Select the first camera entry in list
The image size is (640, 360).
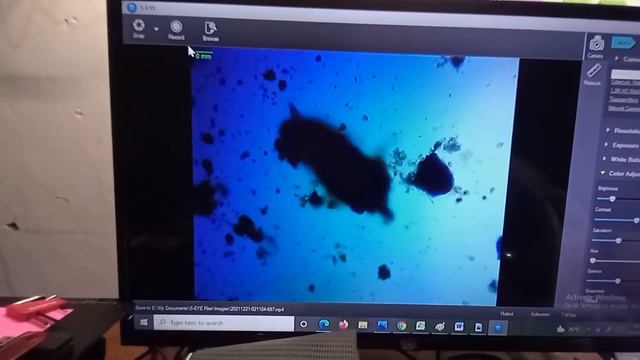click(625, 82)
